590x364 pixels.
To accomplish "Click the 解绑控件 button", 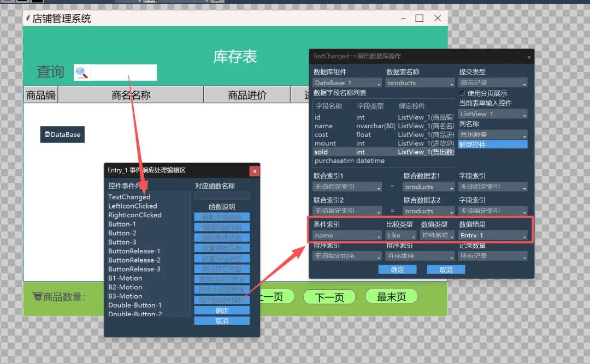I will click(x=493, y=145).
